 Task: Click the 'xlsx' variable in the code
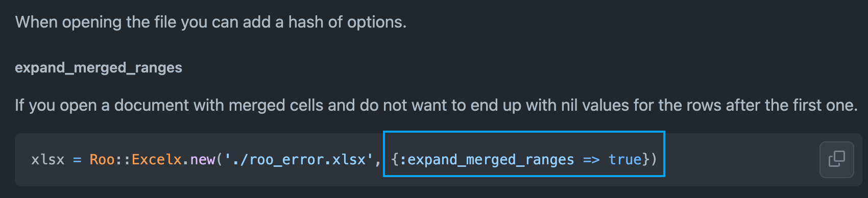(48, 160)
